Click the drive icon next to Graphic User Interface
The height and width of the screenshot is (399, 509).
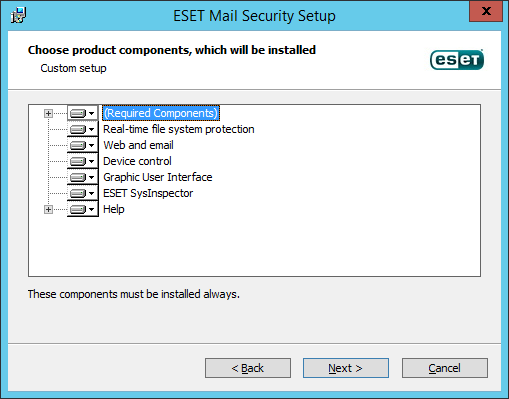point(83,177)
